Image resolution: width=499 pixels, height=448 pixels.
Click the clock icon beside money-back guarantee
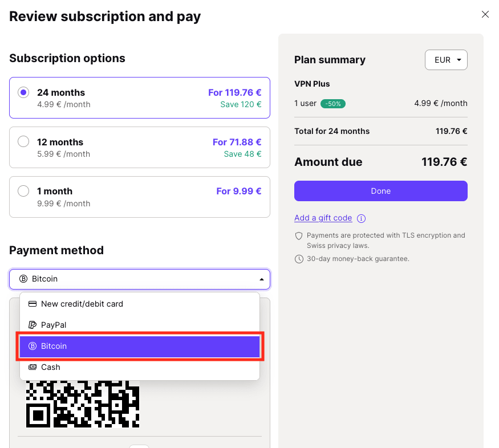pos(299,259)
